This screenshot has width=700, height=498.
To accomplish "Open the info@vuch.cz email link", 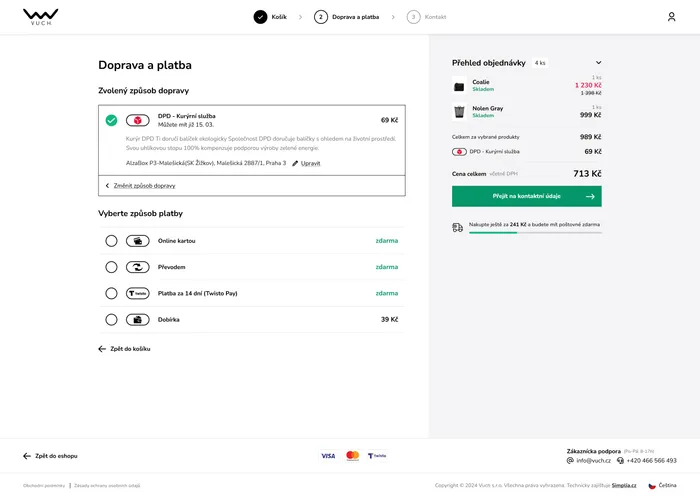I will [593, 461].
